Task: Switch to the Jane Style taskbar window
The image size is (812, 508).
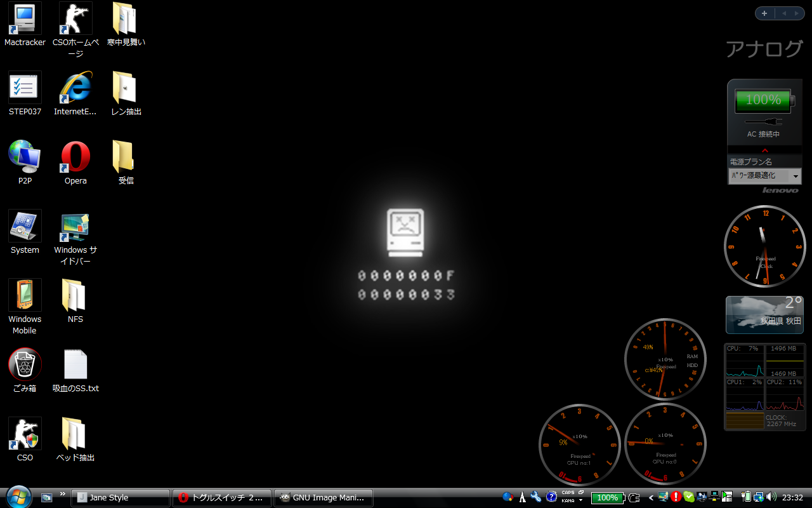Action: click(x=121, y=498)
